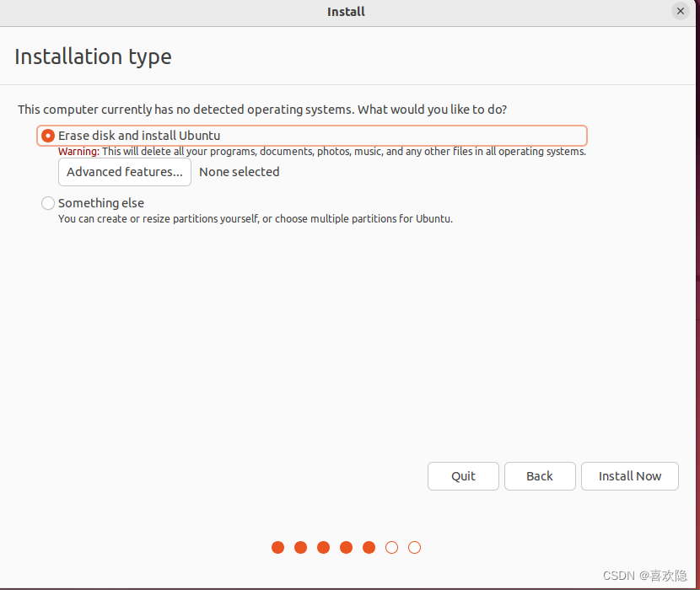
Task: Click the 'None selected' status text
Action: [x=240, y=172]
